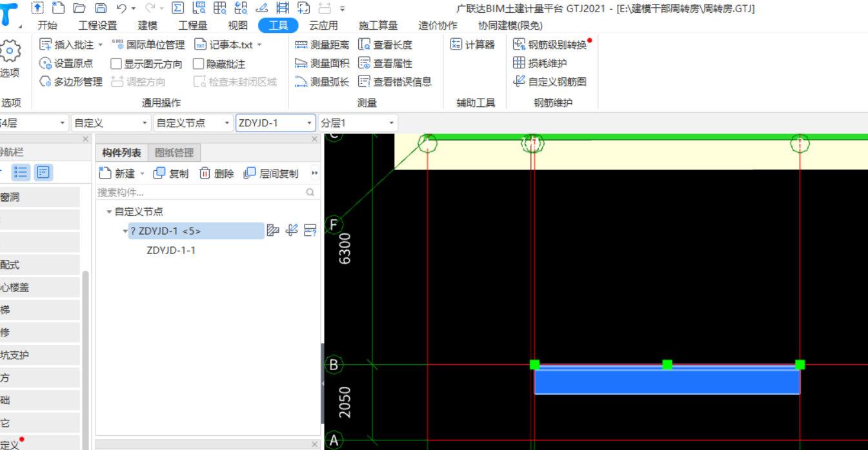This screenshot has width=868, height=450.
Task: Open the 新建 dropdown arrow in component list
Action: [x=143, y=174]
